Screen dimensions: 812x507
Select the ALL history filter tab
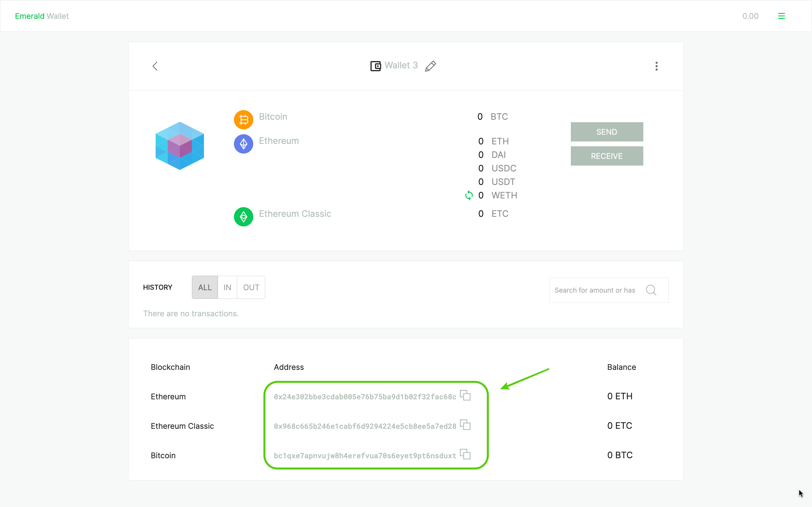[205, 287]
